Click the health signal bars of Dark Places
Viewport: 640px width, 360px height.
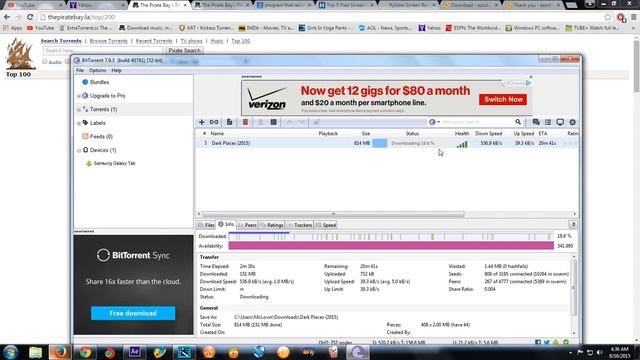tap(462, 144)
